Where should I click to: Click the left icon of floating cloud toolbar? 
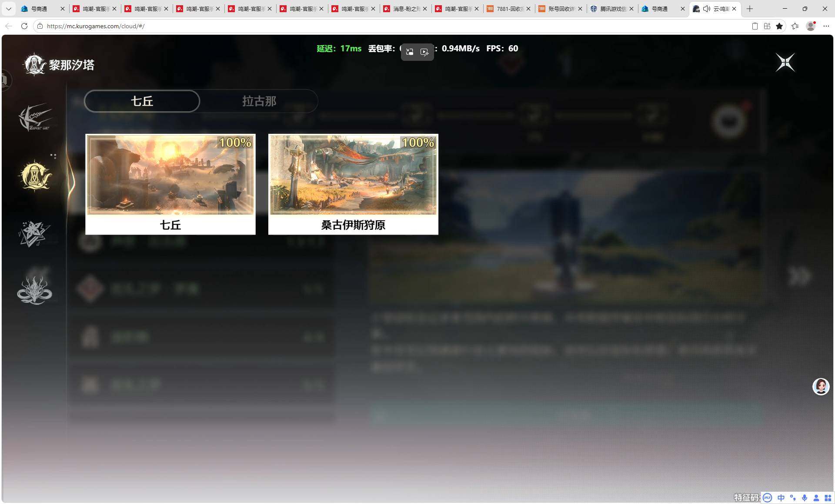tap(410, 52)
